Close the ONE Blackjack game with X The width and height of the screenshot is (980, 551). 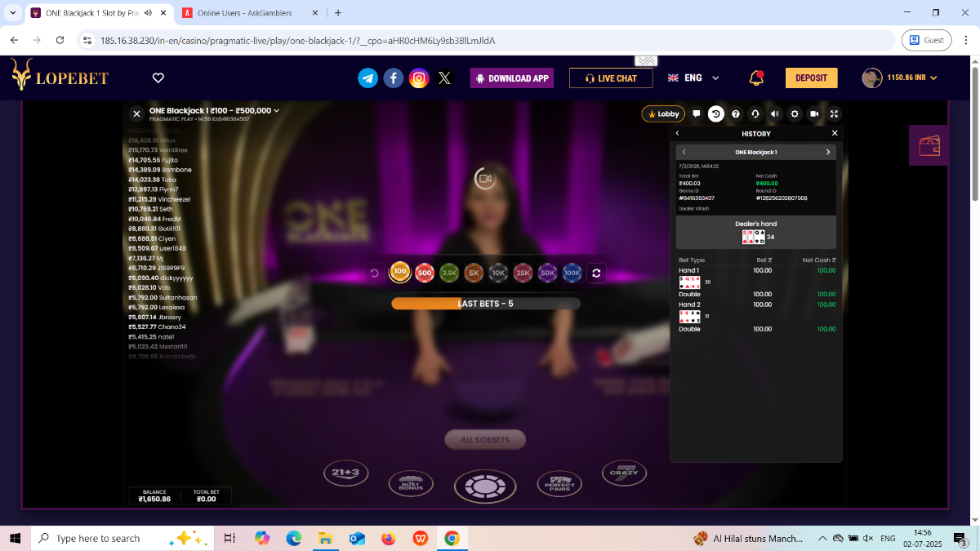click(x=136, y=114)
